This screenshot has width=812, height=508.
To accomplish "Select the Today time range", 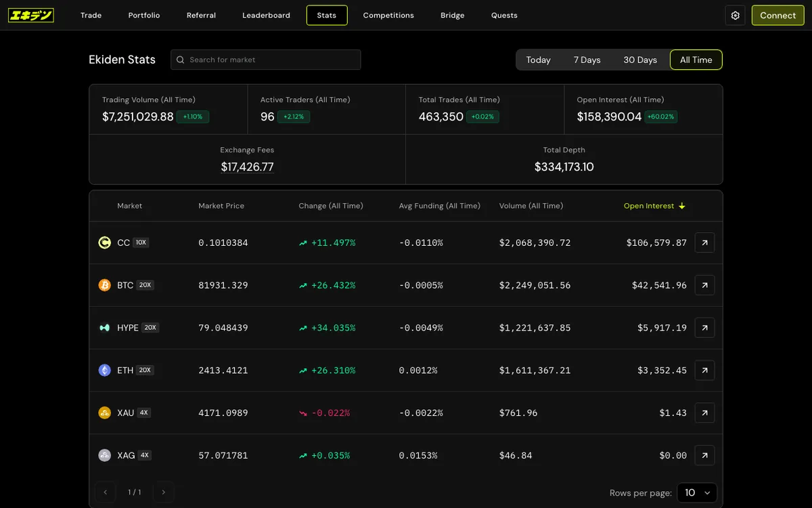I will (539, 60).
